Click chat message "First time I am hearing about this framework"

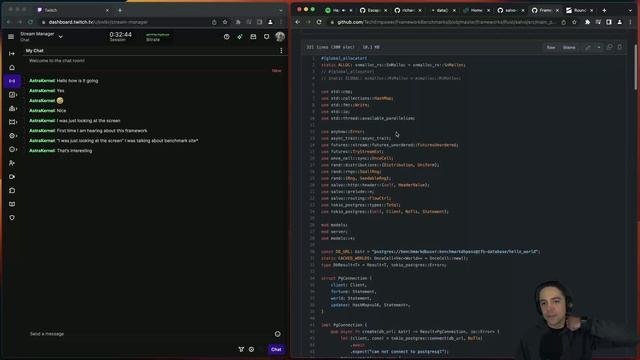pyautogui.click(x=102, y=131)
